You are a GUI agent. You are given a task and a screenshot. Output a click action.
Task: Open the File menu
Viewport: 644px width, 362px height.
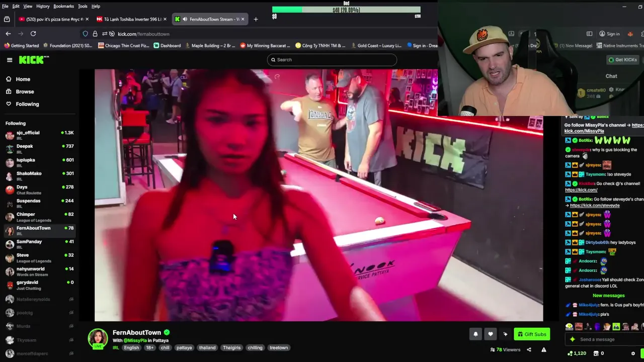pos(5,6)
